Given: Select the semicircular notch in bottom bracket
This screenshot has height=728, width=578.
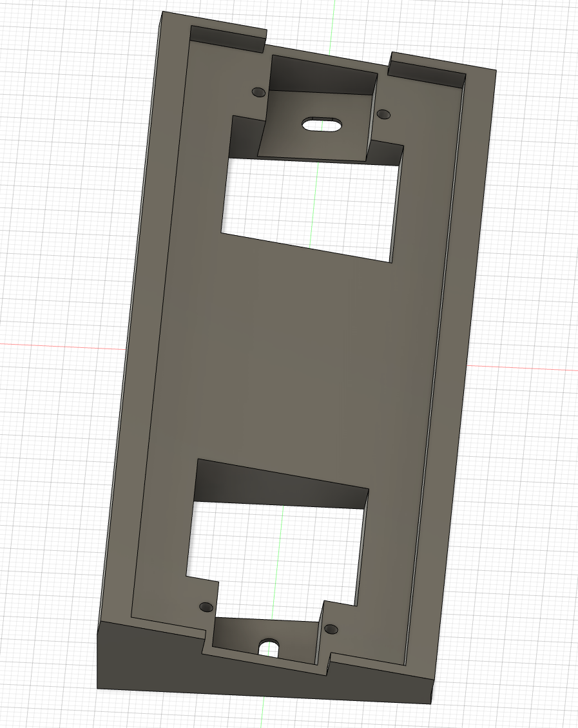Looking at the screenshot, I should (x=269, y=647).
